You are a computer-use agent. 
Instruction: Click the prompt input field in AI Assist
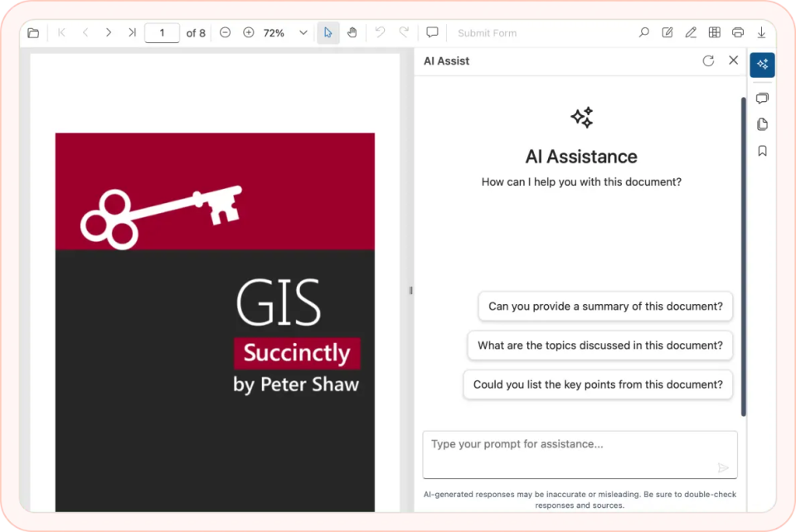580,448
